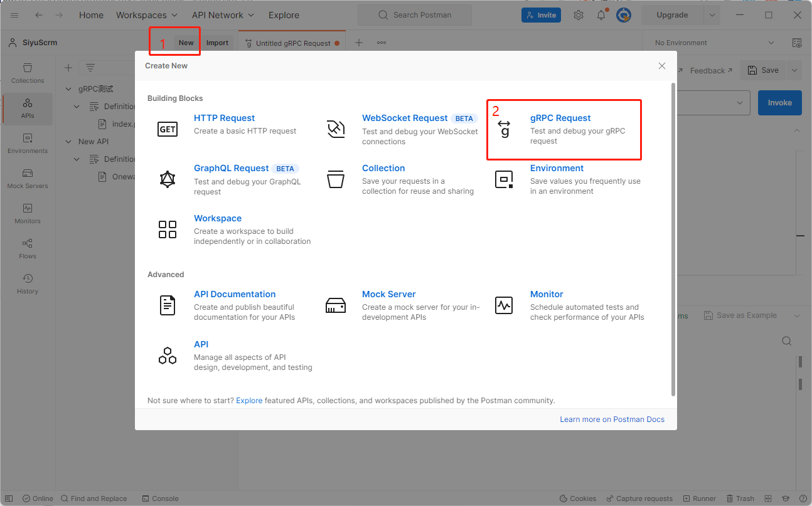
Task: Open the notifications bell
Action: click(x=601, y=15)
